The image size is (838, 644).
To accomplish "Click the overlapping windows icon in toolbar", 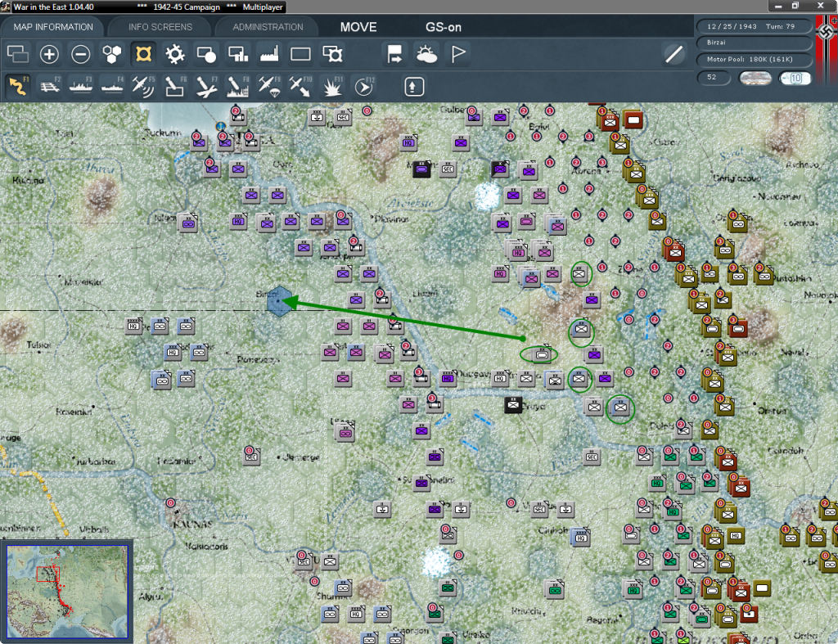I will coord(18,54).
